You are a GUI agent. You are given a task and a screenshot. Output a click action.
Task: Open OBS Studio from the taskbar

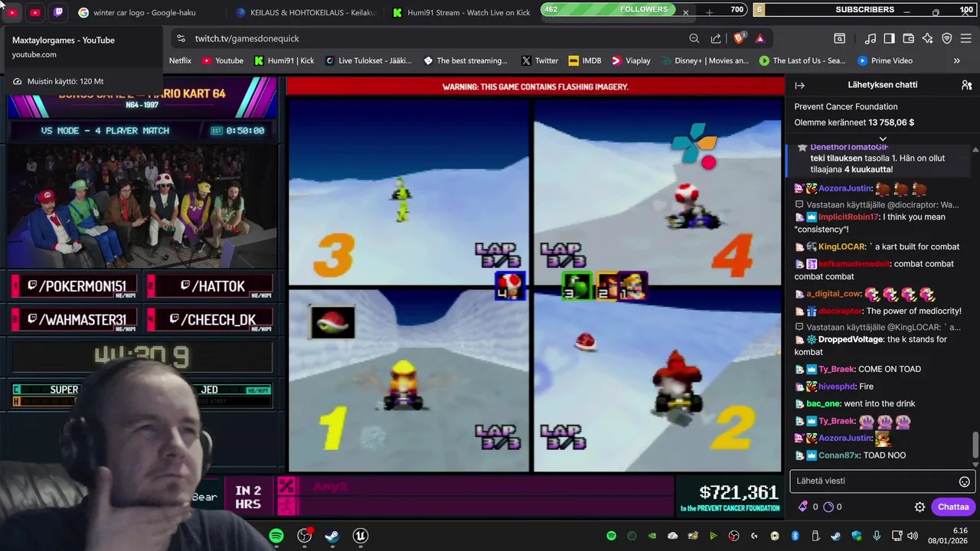305,536
